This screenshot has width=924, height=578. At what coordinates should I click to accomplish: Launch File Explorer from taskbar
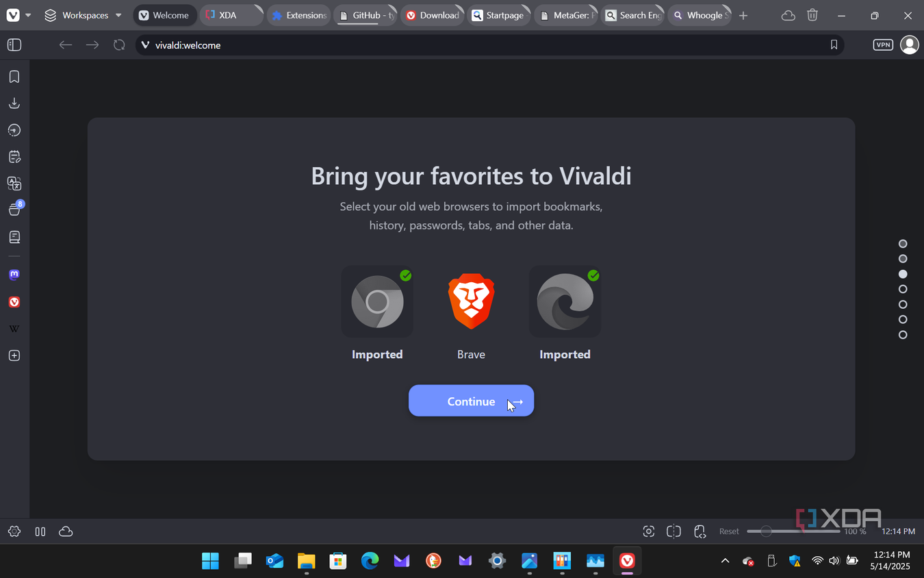(306, 561)
